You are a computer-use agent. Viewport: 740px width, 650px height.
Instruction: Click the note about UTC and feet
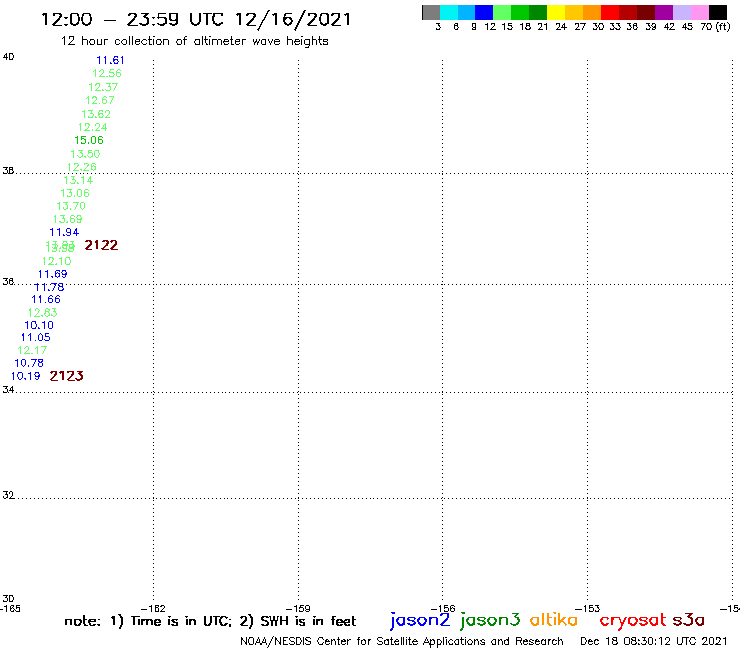pos(210,621)
